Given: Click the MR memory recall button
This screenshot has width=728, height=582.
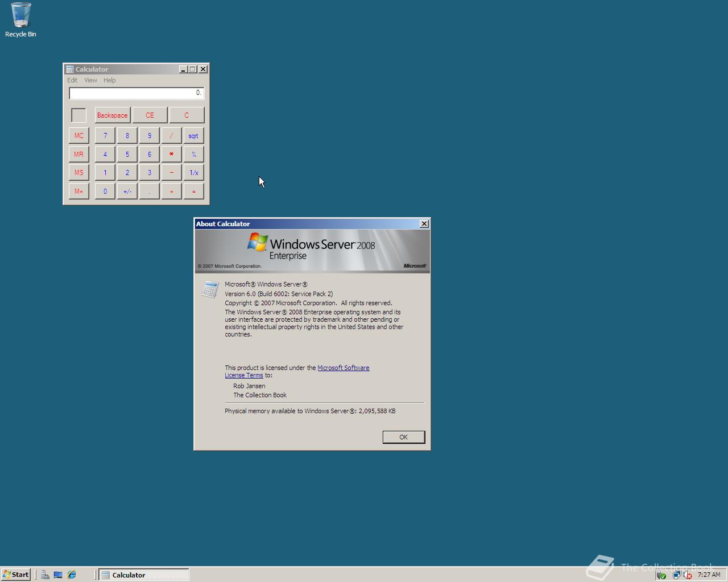Looking at the screenshot, I should pyautogui.click(x=79, y=155).
